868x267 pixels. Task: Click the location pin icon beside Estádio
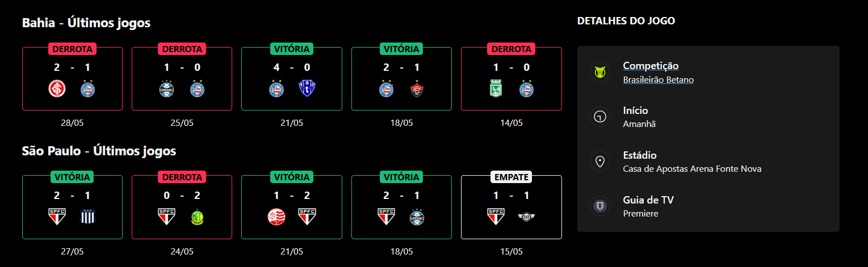[599, 162]
